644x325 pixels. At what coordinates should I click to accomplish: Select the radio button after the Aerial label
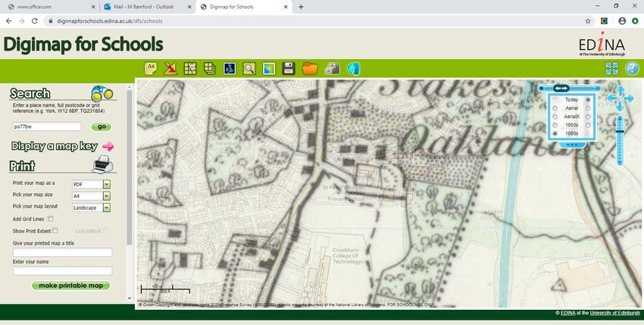588,108
